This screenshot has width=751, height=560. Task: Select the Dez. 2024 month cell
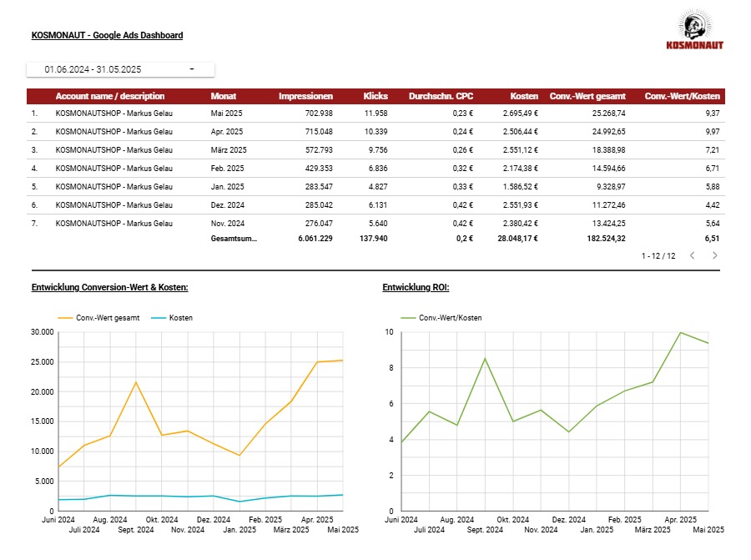coord(228,205)
